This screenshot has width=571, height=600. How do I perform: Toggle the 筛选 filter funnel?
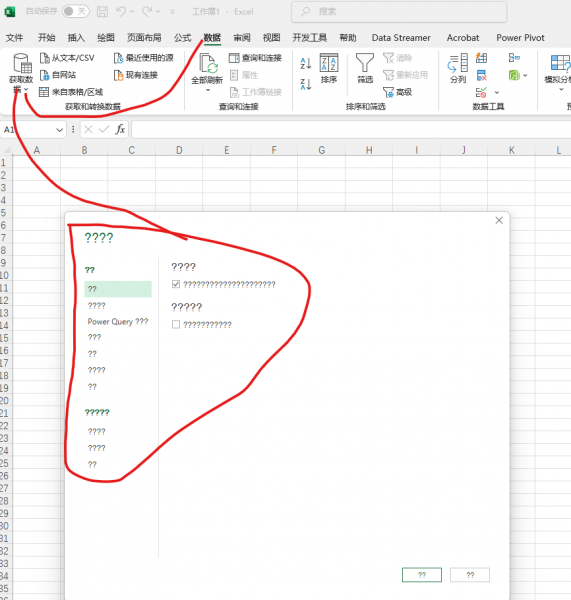pos(365,68)
